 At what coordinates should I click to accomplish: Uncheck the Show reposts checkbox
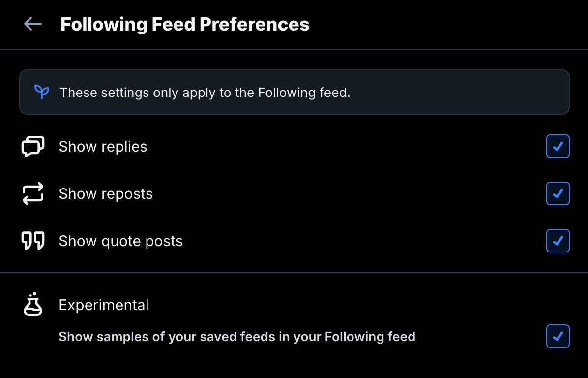[x=558, y=194]
